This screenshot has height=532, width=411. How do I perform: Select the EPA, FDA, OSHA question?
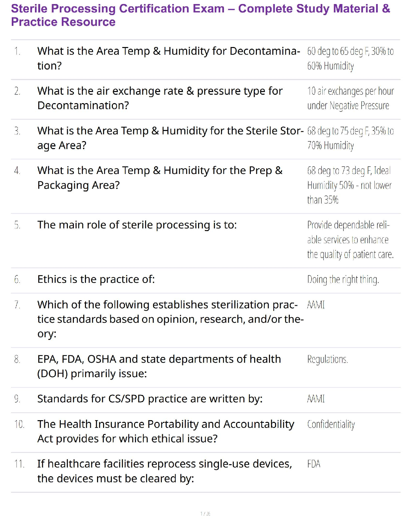point(159,366)
